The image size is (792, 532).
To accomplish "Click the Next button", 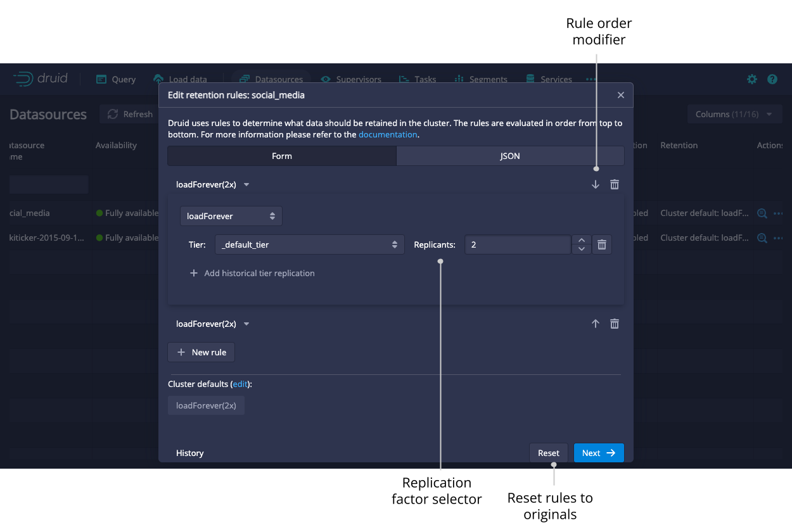I will [x=599, y=453].
